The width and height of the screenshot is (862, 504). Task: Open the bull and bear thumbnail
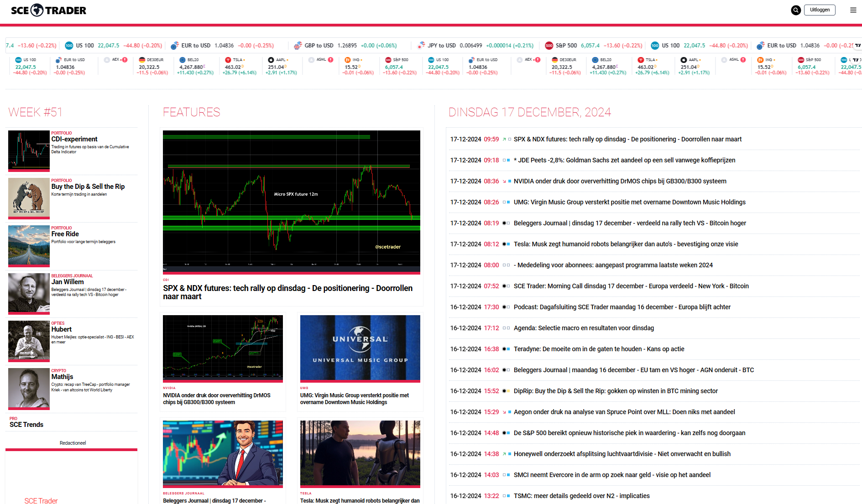pos(29,197)
